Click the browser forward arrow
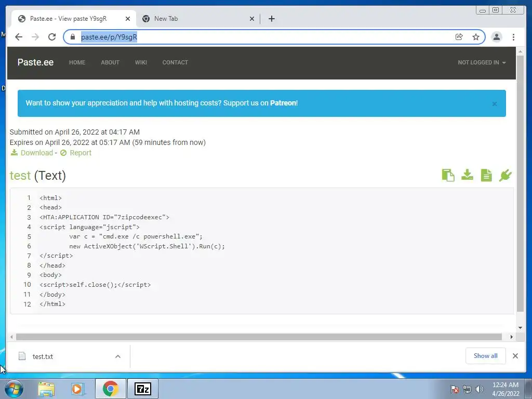 coord(35,37)
